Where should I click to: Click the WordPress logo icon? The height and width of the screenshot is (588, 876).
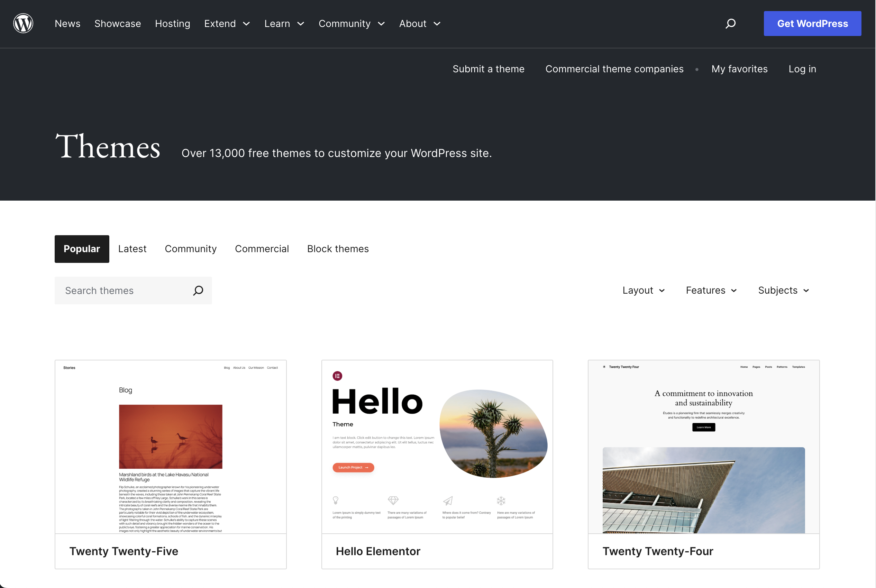23,23
